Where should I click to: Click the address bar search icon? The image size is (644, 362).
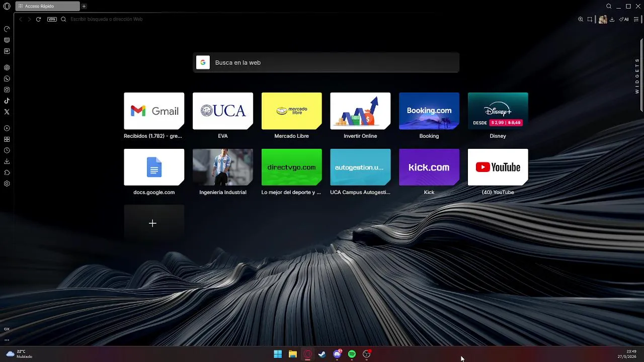tap(63, 19)
